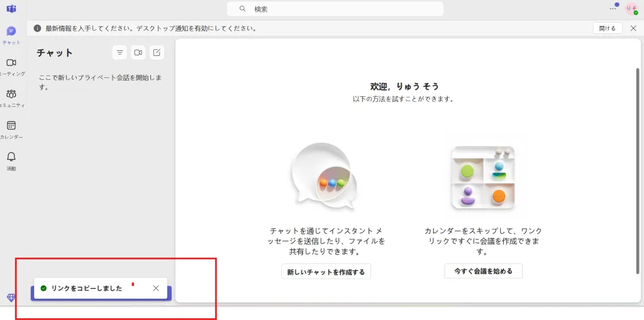Open the Calendar section in sidebar
The height and width of the screenshot is (320, 644).
coord(11,130)
